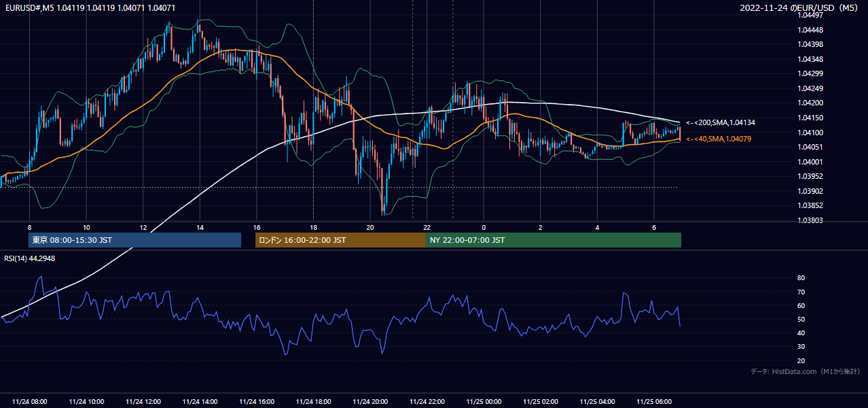Click the 200 SMA 1.04134 label
The width and height of the screenshot is (868, 408).
(x=721, y=122)
